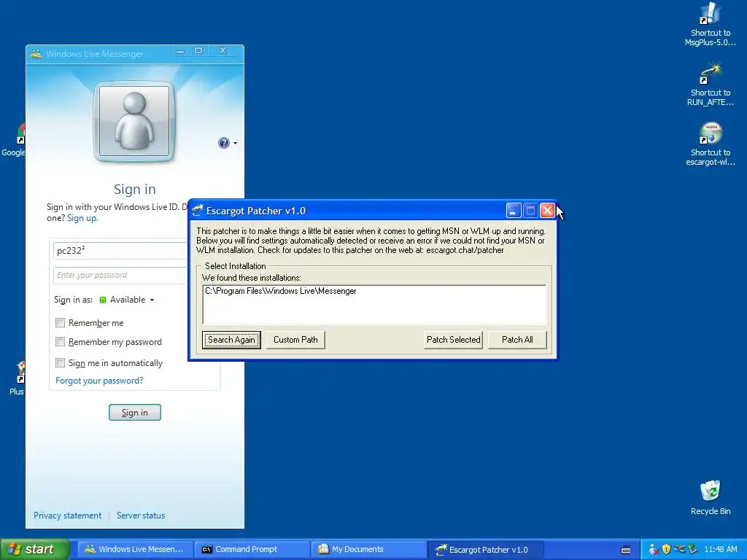This screenshot has width=747, height=560.
Task: Click the email field containing pc232
Action: 121,251
